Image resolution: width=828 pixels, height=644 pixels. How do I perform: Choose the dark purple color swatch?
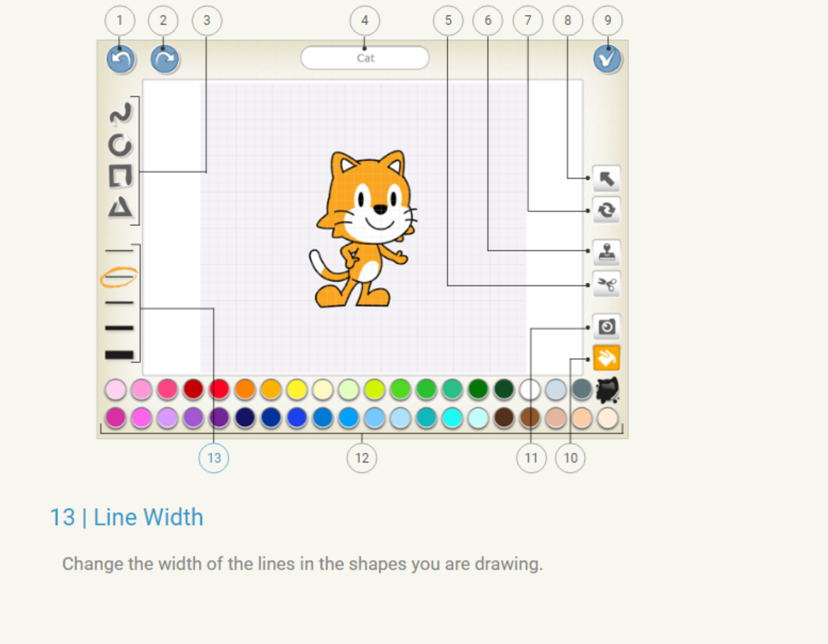(219, 417)
